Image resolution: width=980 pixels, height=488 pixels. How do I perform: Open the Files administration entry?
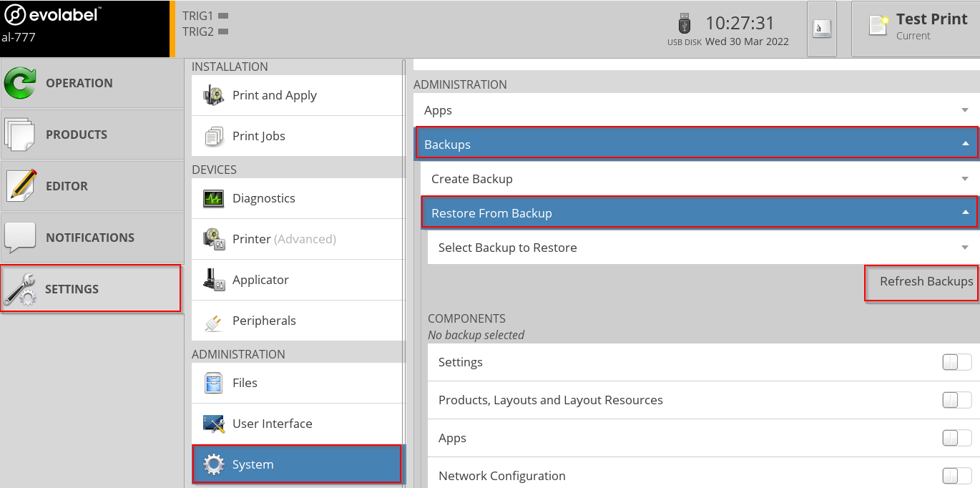point(298,383)
